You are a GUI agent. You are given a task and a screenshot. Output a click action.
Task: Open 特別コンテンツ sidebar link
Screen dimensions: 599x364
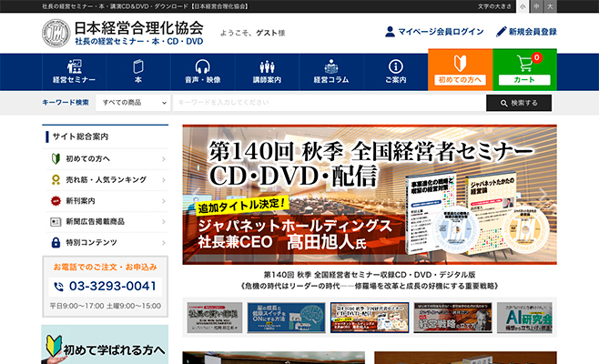click(91, 243)
